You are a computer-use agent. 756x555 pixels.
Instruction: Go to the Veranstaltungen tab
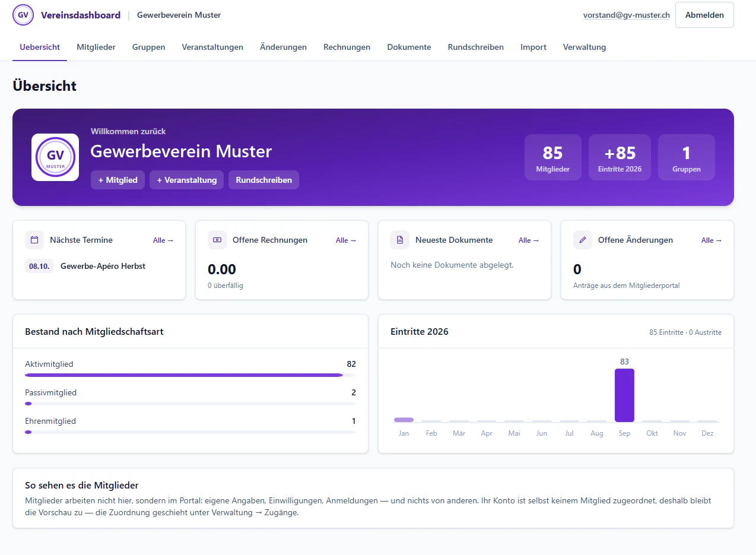pyautogui.click(x=212, y=47)
